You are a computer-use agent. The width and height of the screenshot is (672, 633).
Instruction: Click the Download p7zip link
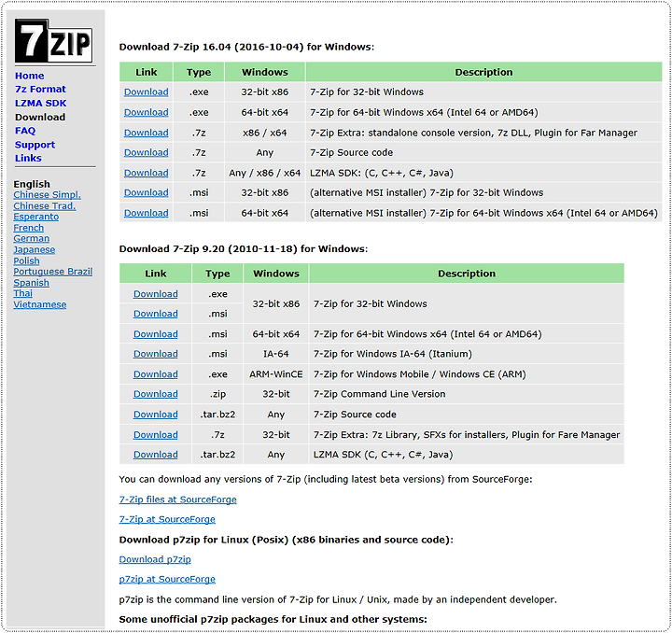click(x=155, y=559)
